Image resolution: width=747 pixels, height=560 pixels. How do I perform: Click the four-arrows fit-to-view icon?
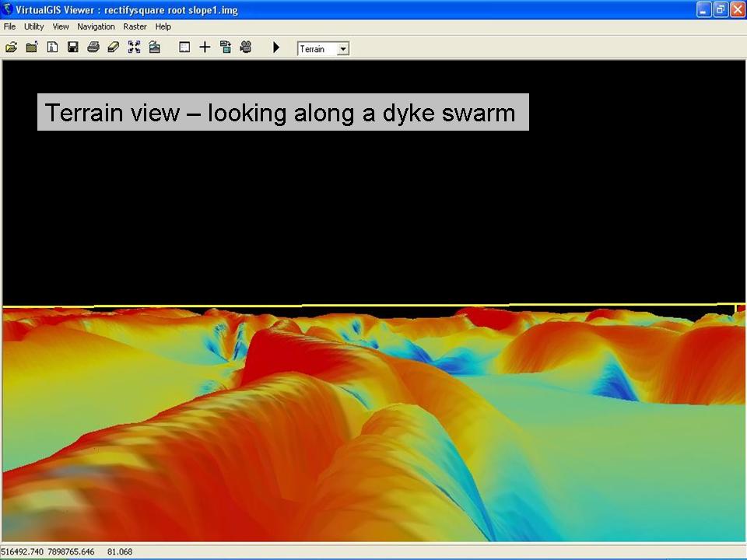[135, 47]
